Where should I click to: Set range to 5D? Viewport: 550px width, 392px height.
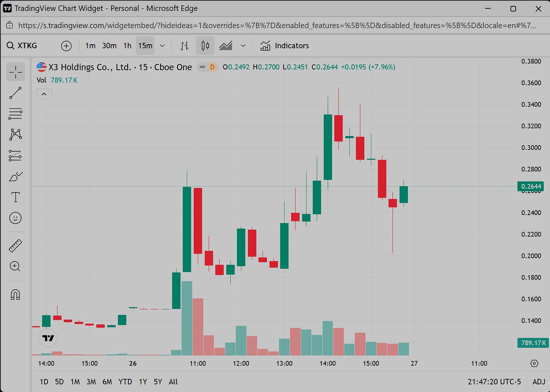click(59, 382)
